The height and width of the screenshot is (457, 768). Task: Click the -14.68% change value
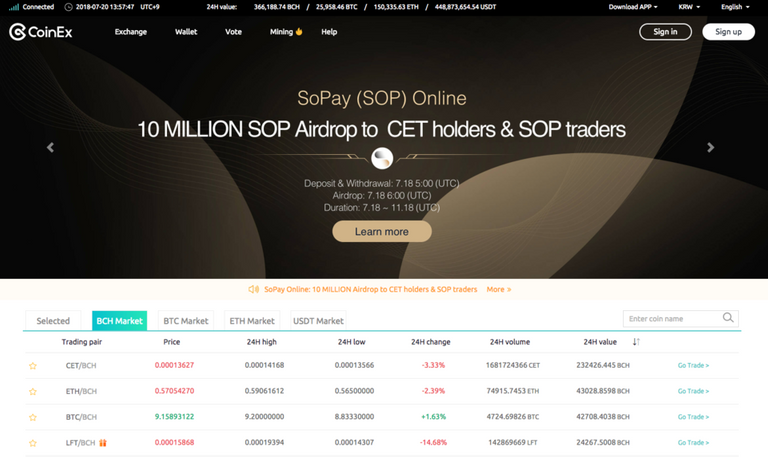click(433, 442)
